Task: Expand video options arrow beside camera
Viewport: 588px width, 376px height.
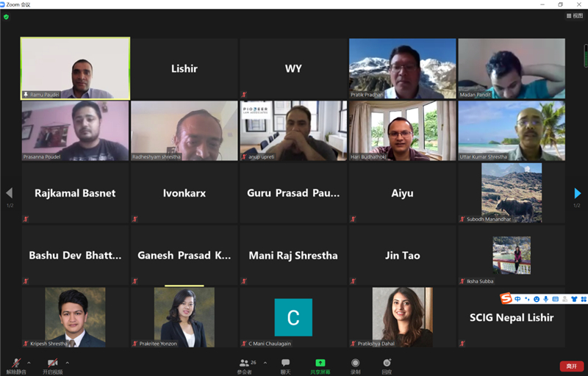Action: pos(67,363)
